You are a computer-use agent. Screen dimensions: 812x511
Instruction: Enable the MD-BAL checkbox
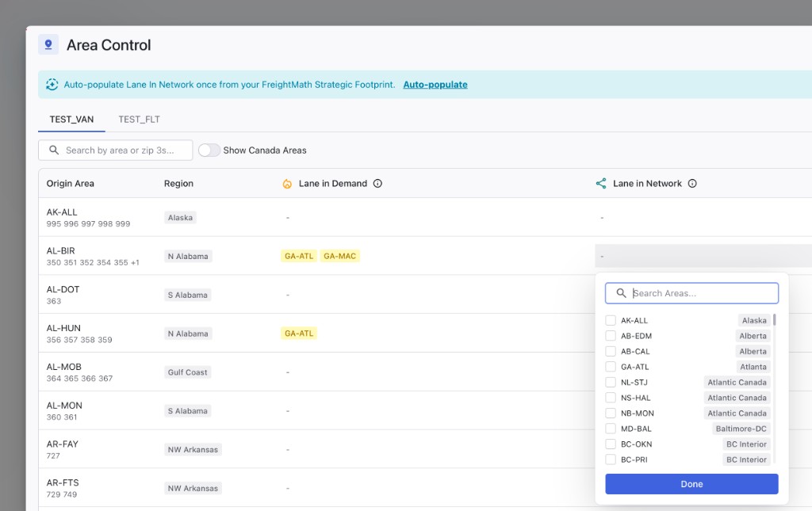(x=611, y=429)
